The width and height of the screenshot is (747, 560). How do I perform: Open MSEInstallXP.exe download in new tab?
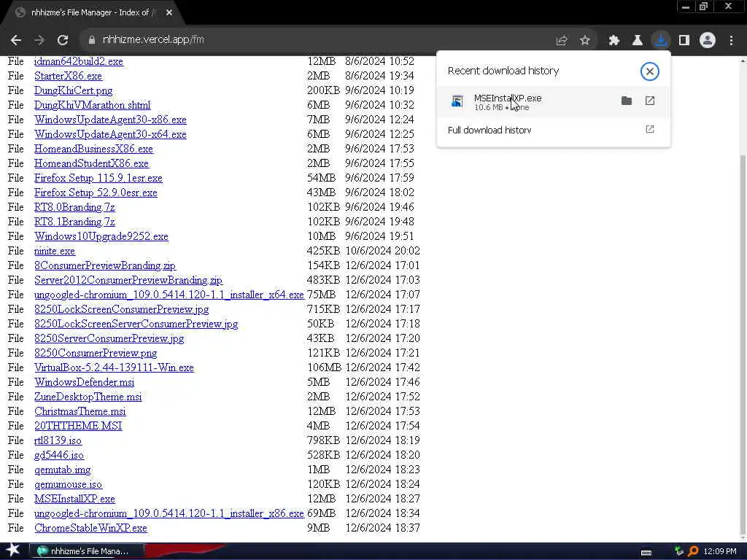tap(650, 101)
